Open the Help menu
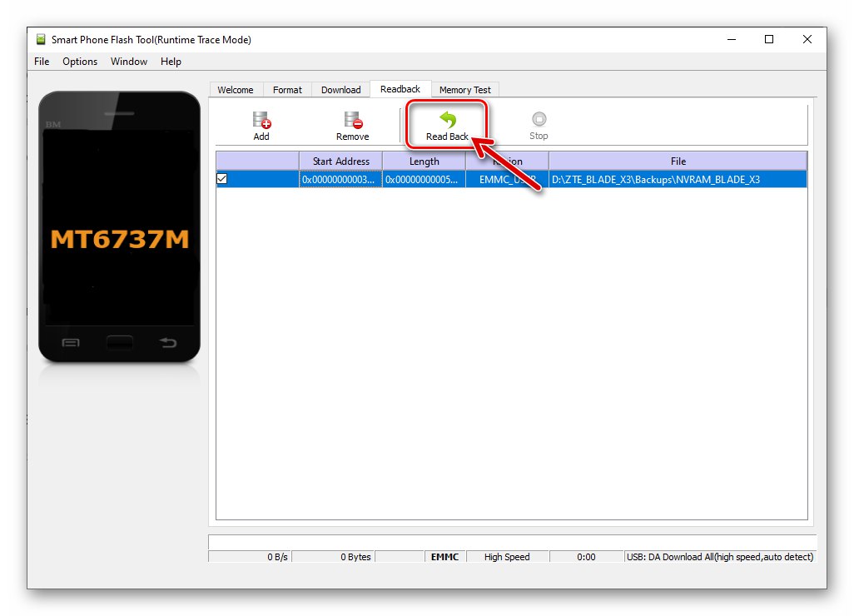 pos(171,62)
